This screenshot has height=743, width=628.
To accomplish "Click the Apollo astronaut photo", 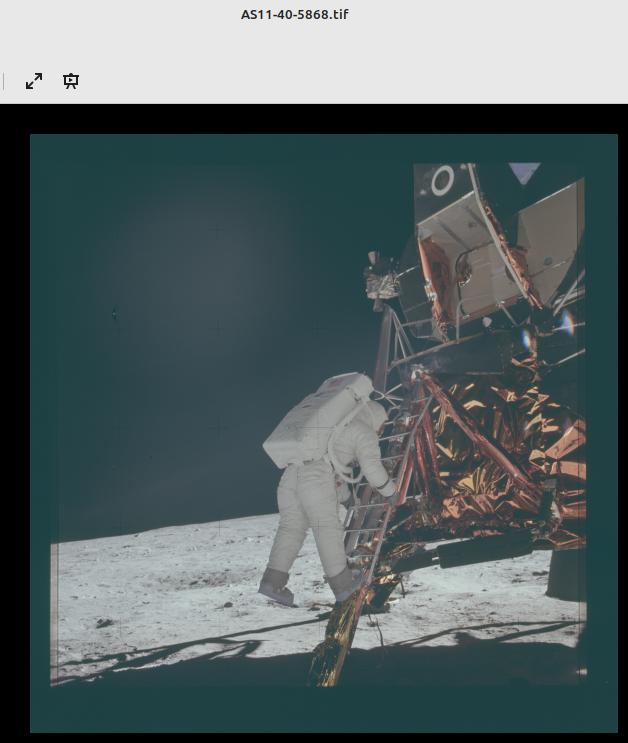I will click(324, 433).
